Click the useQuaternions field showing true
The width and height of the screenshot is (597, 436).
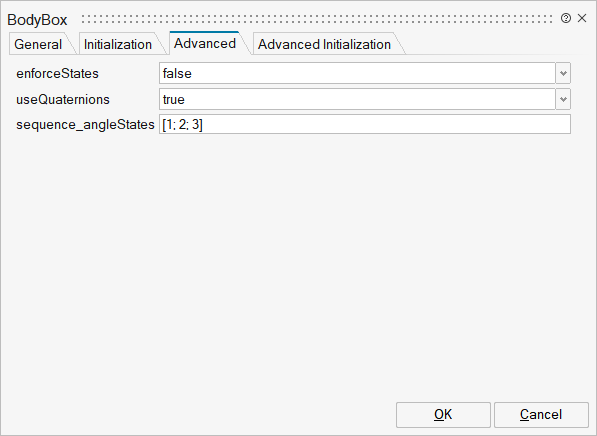point(357,99)
